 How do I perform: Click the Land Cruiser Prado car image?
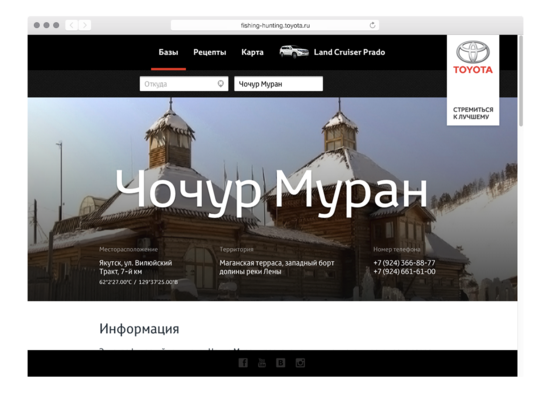[x=294, y=52]
